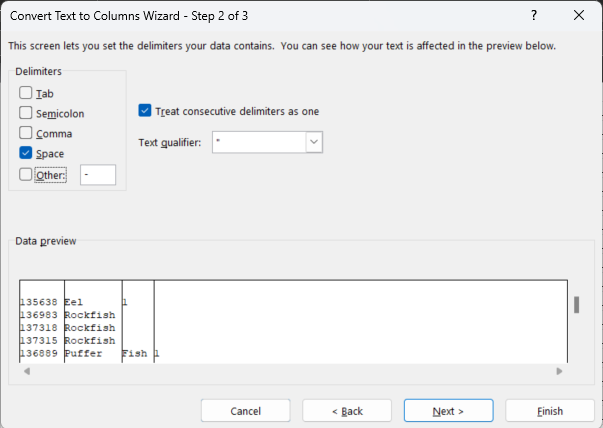Click the question mark help icon

coord(534,15)
